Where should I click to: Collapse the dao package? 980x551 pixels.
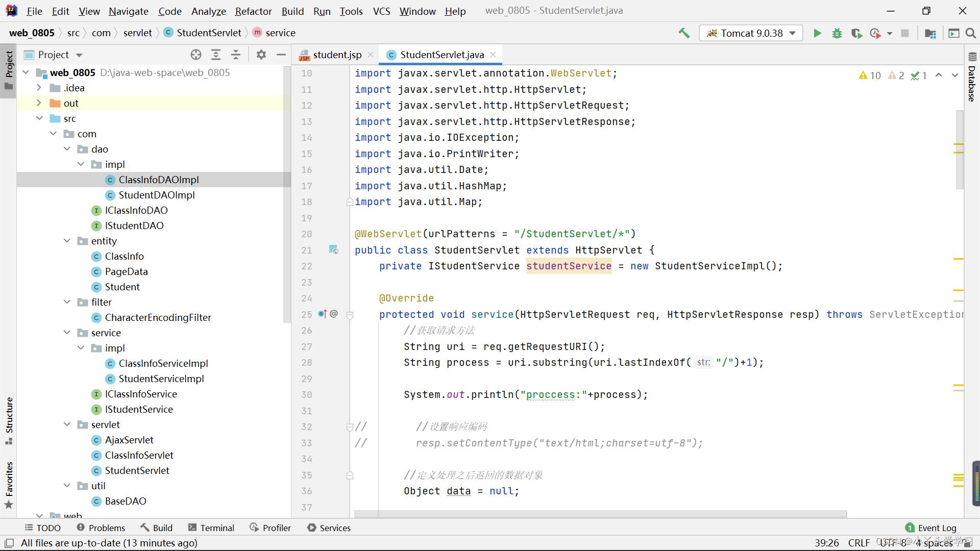pyautogui.click(x=67, y=149)
